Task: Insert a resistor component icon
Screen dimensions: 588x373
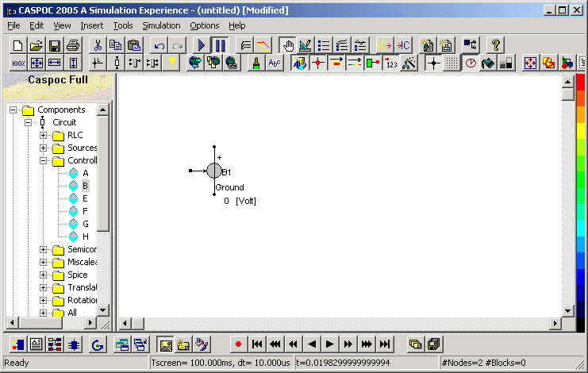Action: (x=117, y=63)
